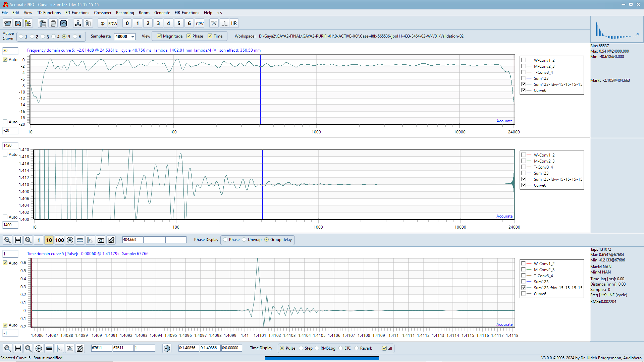Screen dimensions: 644x362
Task: Select the ETC time display radio
Action: [341, 348]
